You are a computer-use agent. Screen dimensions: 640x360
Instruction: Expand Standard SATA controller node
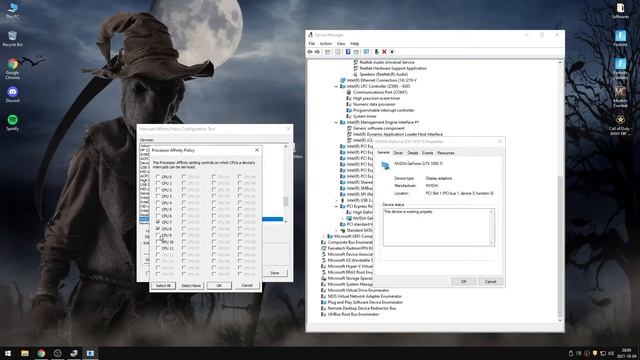[x=336, y=230]
